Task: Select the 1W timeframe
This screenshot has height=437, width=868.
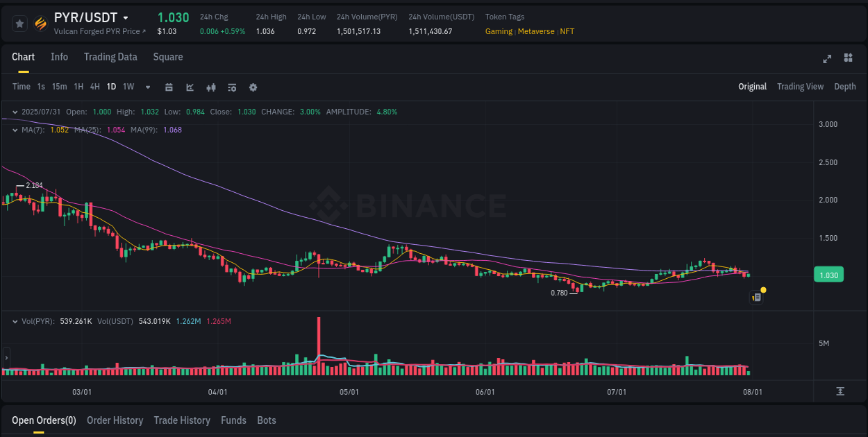Action: click(128, 87)
